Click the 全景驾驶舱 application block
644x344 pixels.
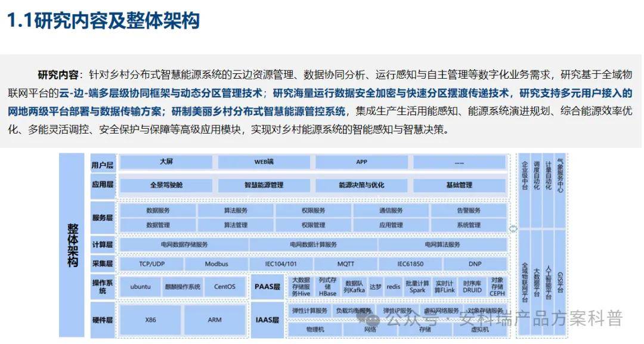[x=165, y=185]
